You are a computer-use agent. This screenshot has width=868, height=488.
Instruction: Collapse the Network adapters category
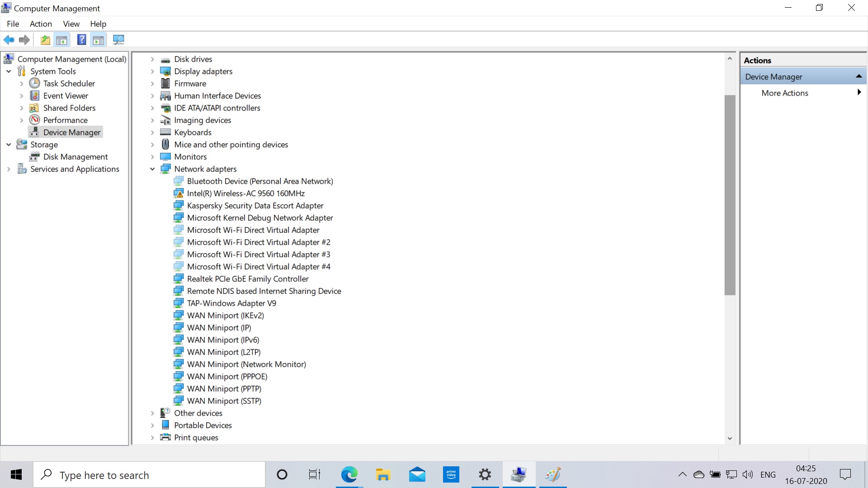(x=152, y=169)
